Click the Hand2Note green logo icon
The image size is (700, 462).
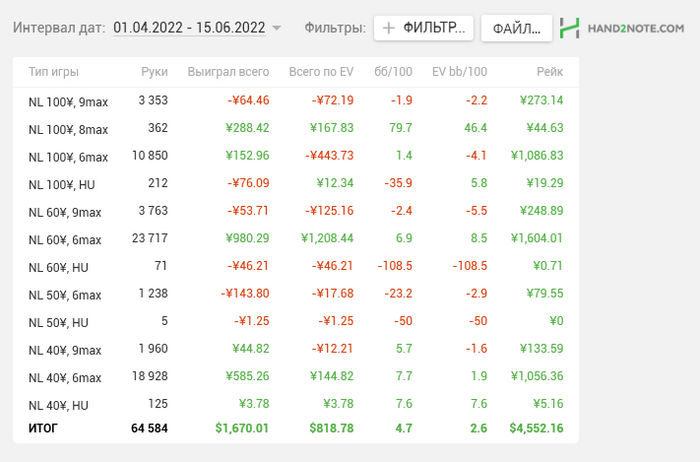570,28
